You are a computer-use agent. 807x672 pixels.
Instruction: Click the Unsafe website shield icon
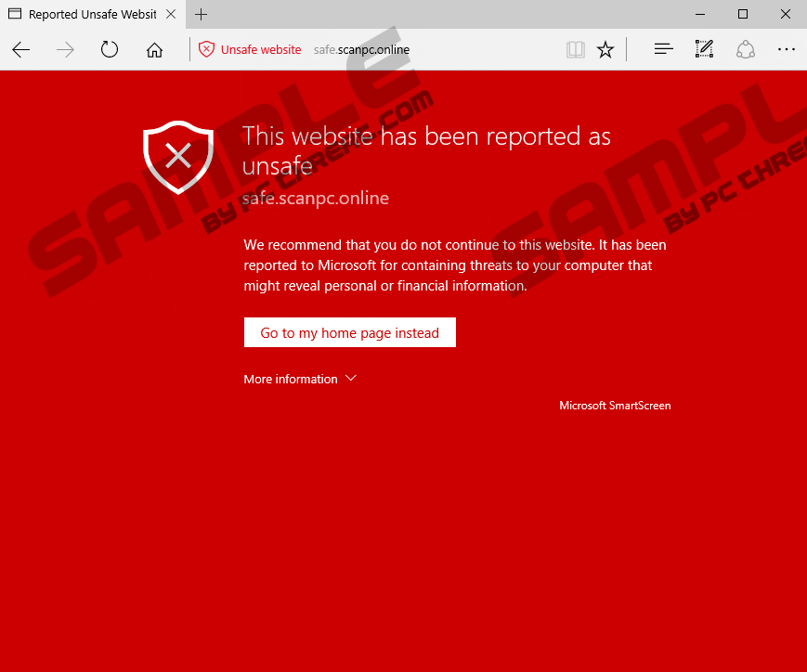click(206, 49)
